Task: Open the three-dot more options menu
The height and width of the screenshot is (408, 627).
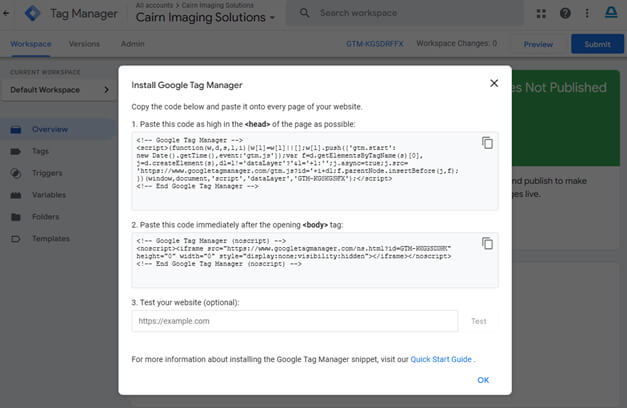Action: (x=587, y=14)
